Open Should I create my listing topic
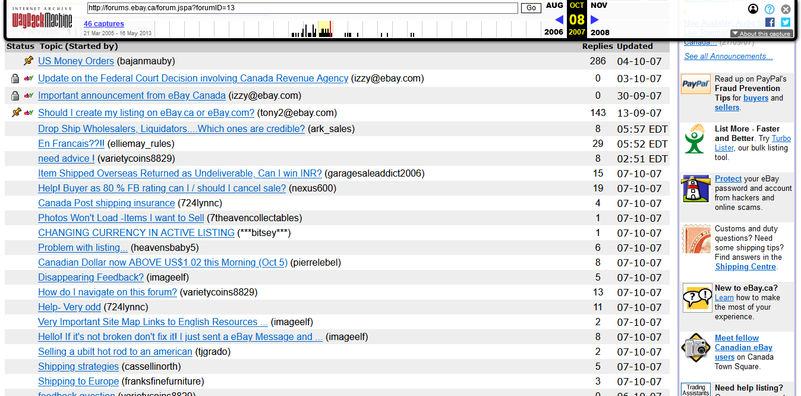This screenshot has height=396, width=801. pos(146,112)
